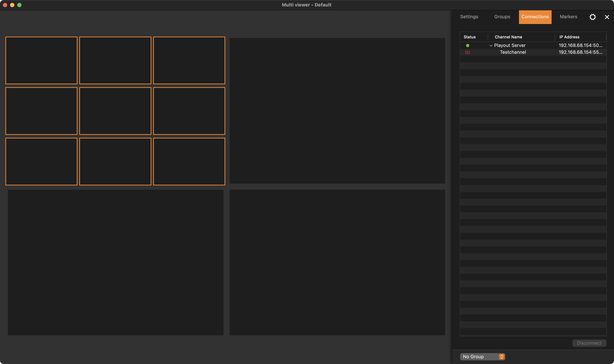Select the middle-left small viewer tile

41,111
